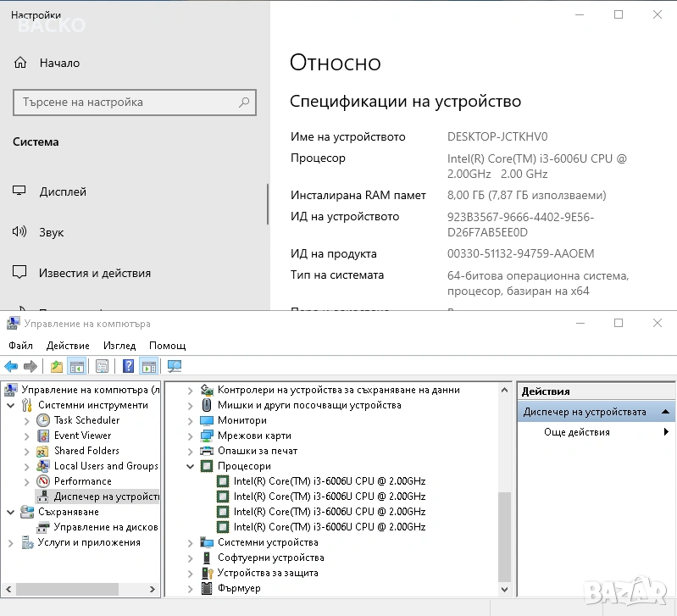Expand the Услуги и приложения tree node
The height and width of the screenshot is (616, 677).
[10, 542]
